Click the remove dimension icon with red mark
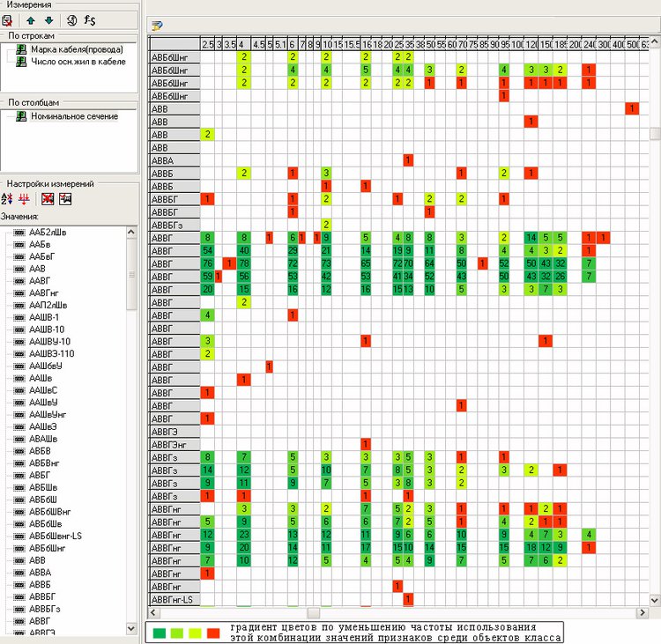The image size is (661, 644). coord(7,19)
